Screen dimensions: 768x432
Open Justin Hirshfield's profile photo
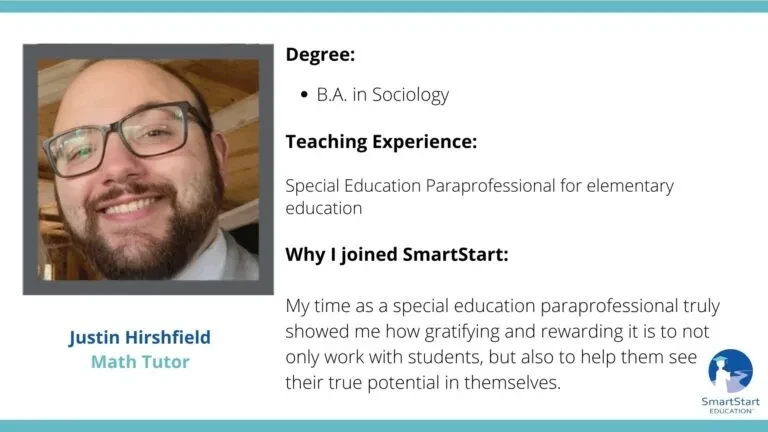[x=148, y=169]
